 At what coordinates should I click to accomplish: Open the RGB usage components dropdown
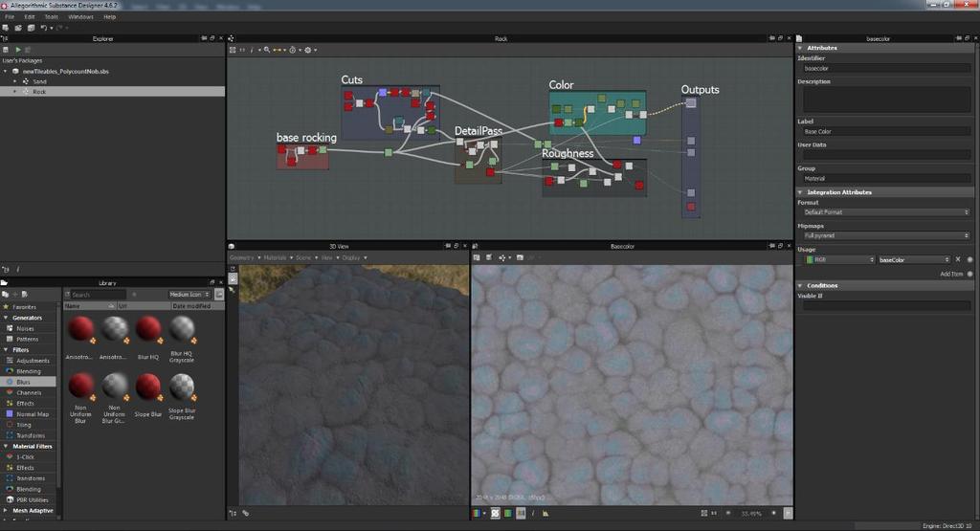pyautogui.click(x=839, y=259)
